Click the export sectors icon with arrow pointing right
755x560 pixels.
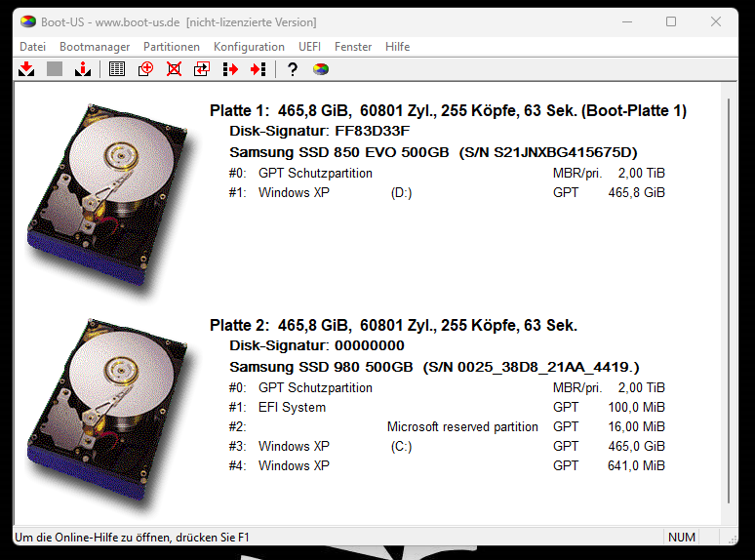click(x=230, y=69)
